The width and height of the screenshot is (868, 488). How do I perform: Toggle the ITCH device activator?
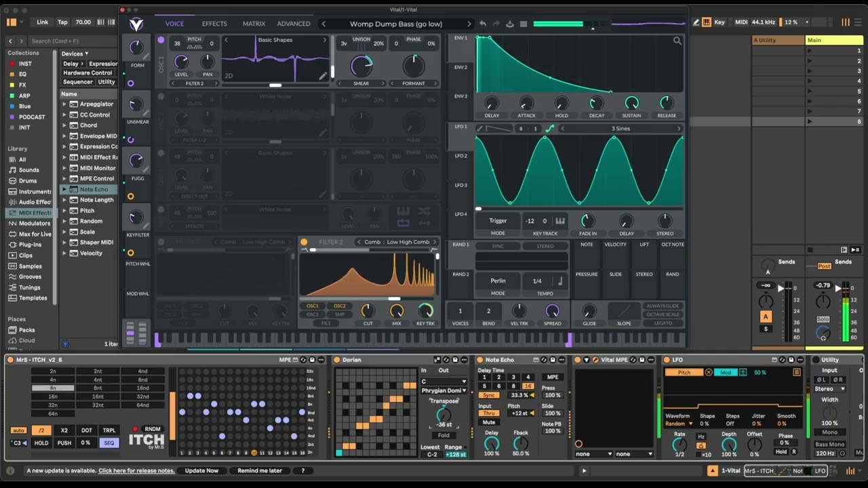[x=11, y=360]
